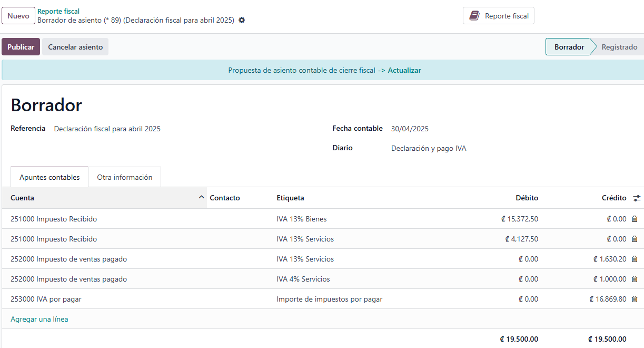The width and height of the screenshot is (644, 348).
Task: Delete the 252000 IVA 13% Servicios line
Action: point(634,259)
